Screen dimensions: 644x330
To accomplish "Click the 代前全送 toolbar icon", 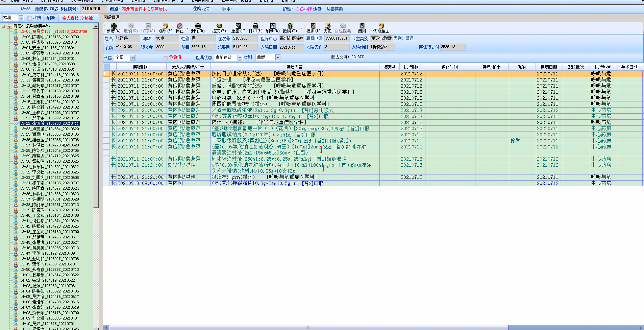I will pos(381,26).
